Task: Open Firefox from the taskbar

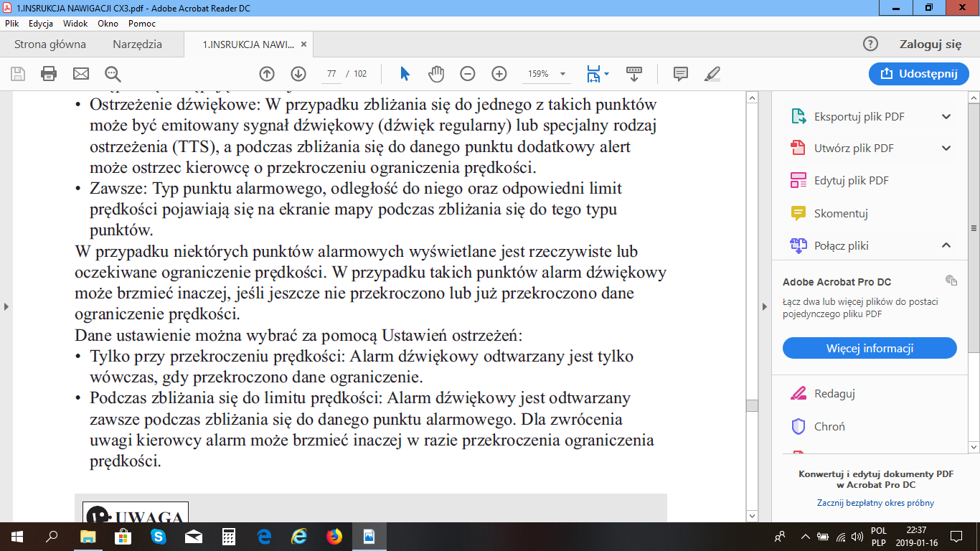Action: tap(334, 537)
